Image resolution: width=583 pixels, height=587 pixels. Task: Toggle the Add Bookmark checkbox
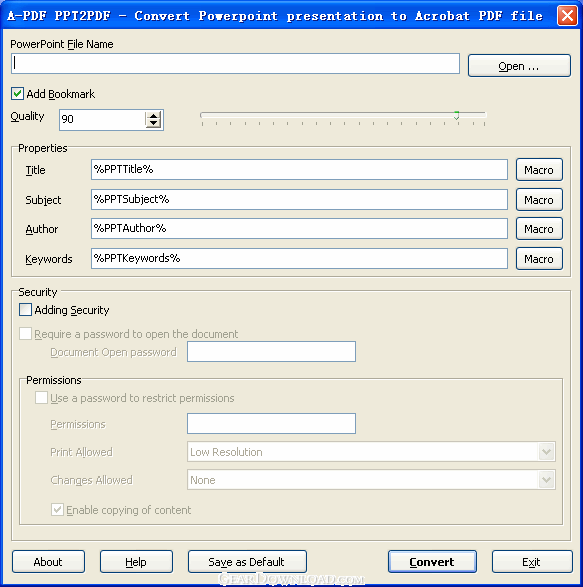coord(17,94)
